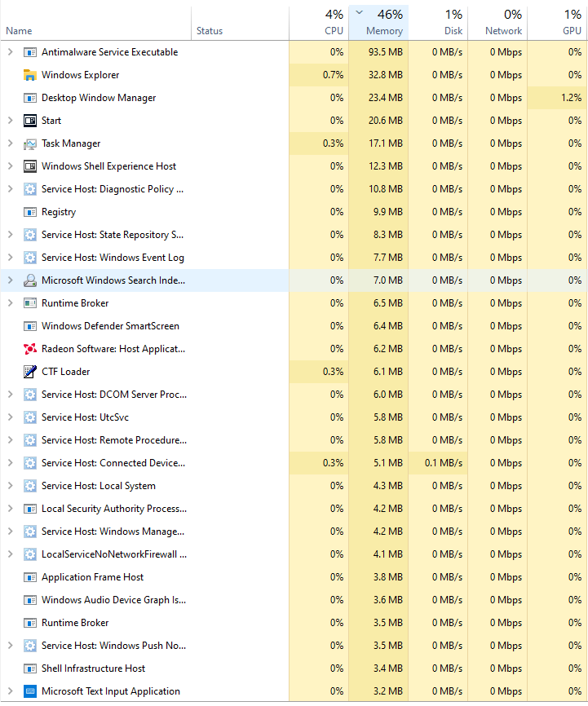The image size is (588, 706).
Task: Select the Windows Defender SmartScreen name
Action: (110, 326)
